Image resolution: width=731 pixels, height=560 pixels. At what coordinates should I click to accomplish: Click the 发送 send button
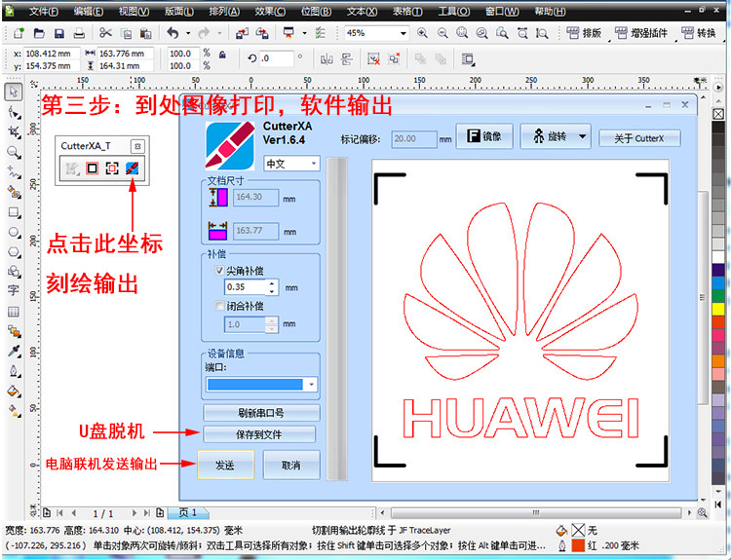(x=226, y=465)
